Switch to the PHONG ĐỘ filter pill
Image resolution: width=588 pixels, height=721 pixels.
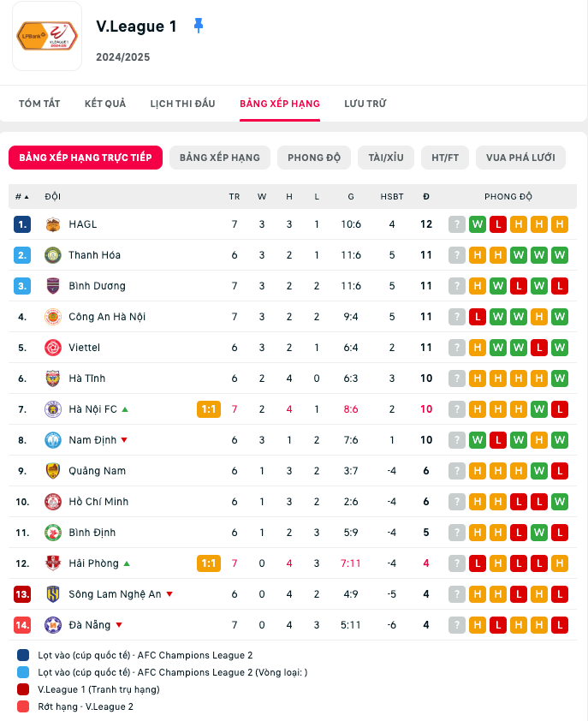[314, 158]
